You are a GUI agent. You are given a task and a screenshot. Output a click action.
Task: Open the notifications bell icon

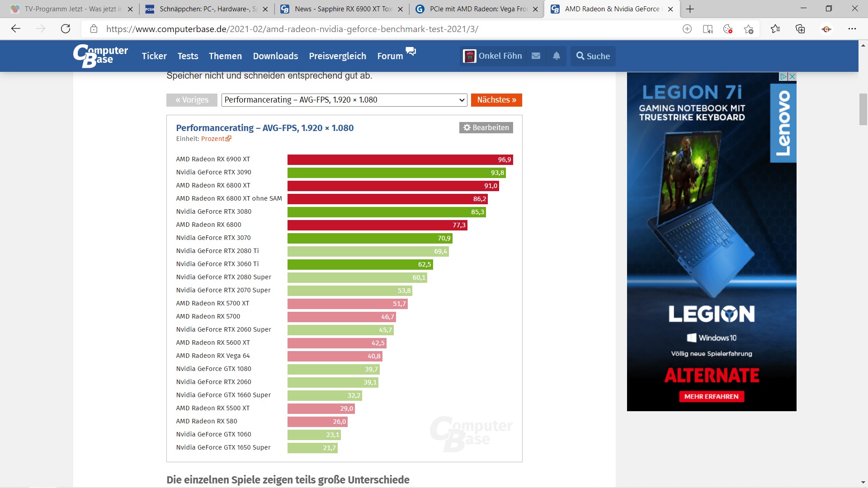tap(557, 56)
